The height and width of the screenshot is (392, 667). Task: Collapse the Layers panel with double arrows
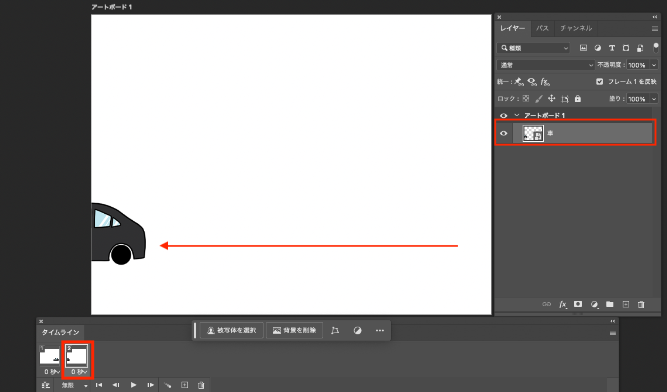click(655, 17)
